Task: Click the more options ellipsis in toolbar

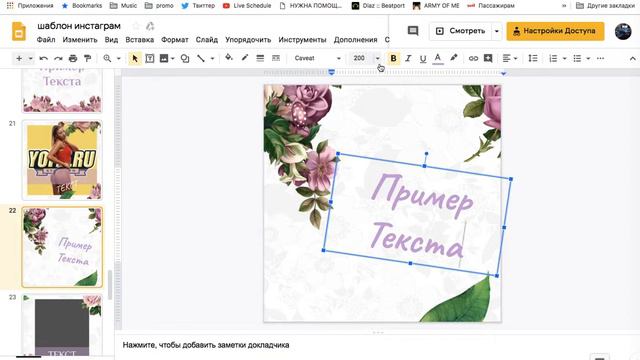Action: [x=600, y=58]
